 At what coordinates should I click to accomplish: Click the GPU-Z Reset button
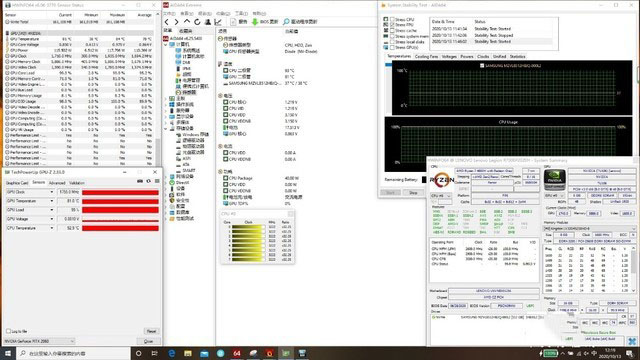[x=151, y=331]
